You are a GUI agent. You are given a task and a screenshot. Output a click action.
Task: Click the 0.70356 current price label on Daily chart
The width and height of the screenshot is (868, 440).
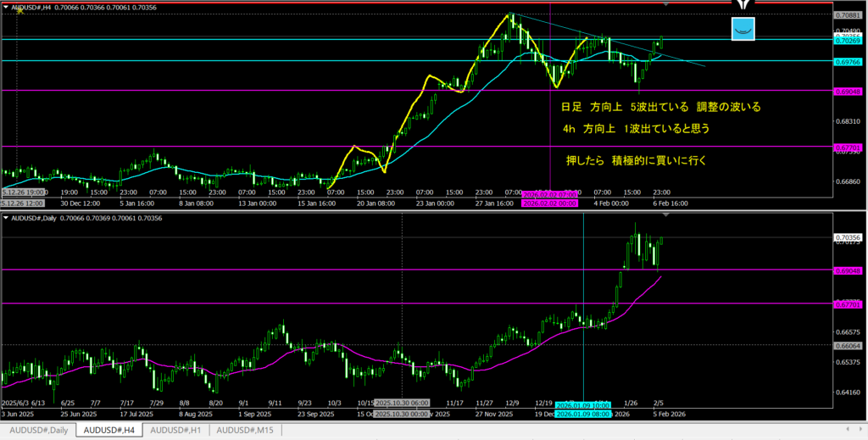click(848, 237)
